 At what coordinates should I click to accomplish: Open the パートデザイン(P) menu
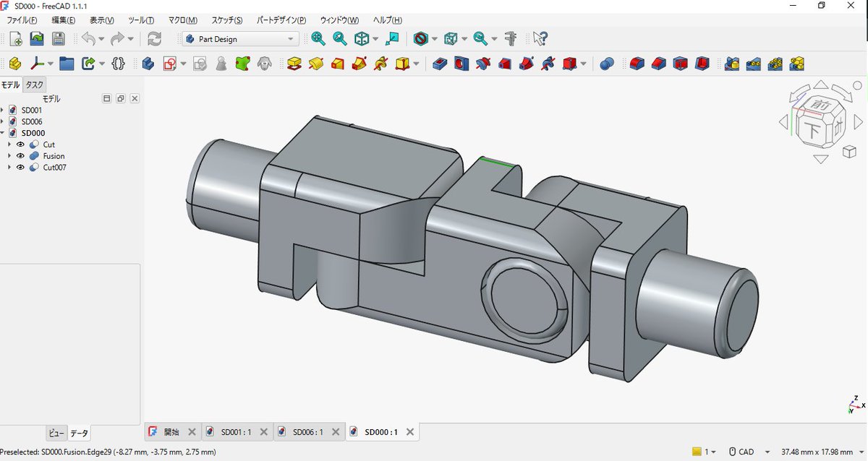tap(281, 20)
